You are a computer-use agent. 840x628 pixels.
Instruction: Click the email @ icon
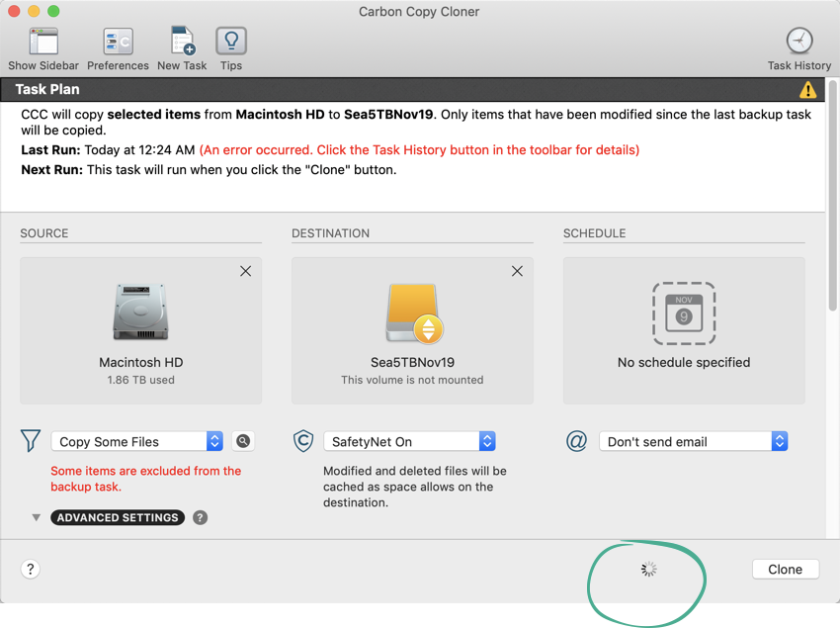click(x=576, y=441)
